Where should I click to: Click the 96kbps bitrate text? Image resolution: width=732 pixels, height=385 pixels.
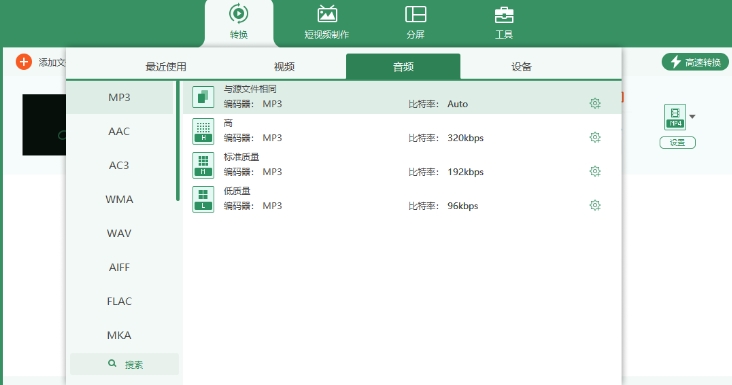pos(463,206)
